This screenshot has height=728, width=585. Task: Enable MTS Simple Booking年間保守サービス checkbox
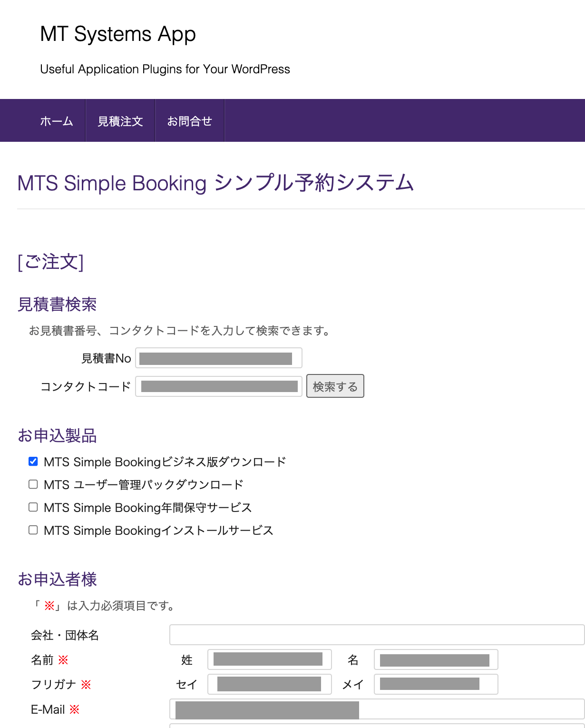pos(33,507)
